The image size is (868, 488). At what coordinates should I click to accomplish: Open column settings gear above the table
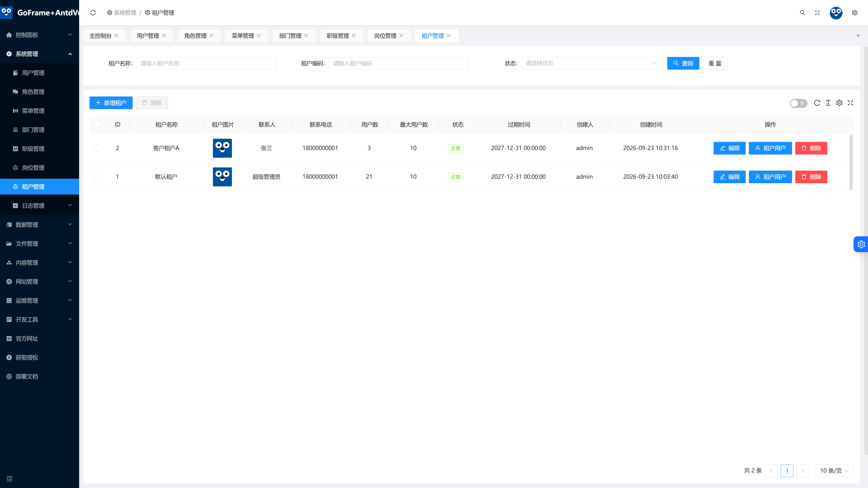pos(839,103)
